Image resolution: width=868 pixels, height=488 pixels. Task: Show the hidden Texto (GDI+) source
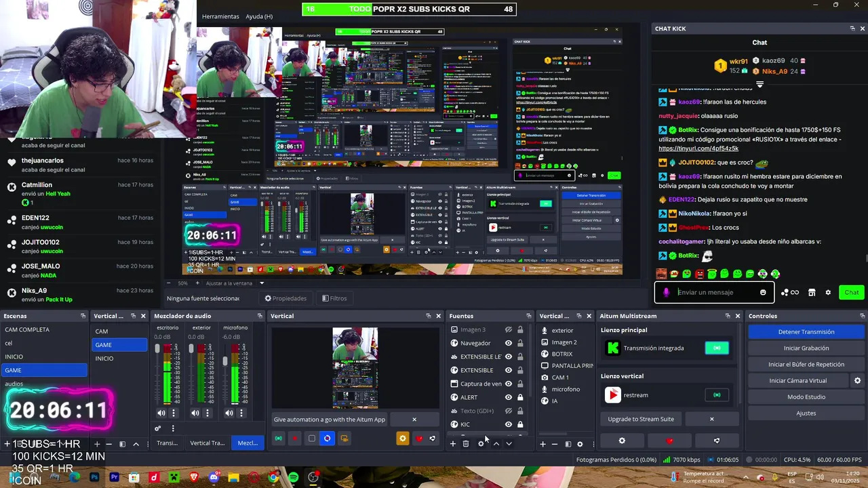click(509, 411)
